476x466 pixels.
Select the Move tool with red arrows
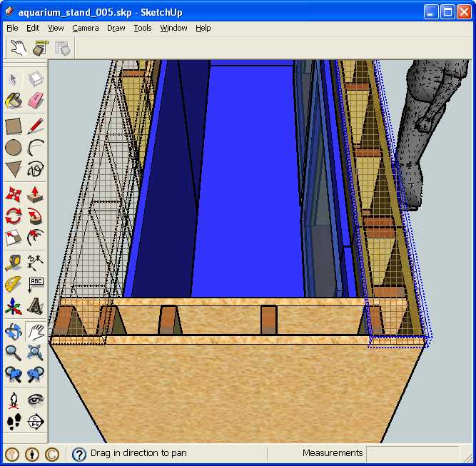click(14, 195)
